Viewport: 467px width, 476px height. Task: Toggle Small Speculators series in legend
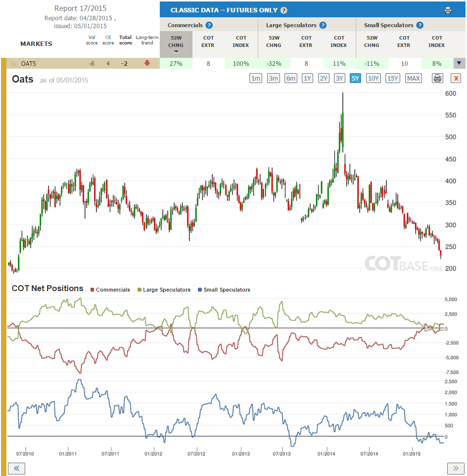tap(224, 290)
